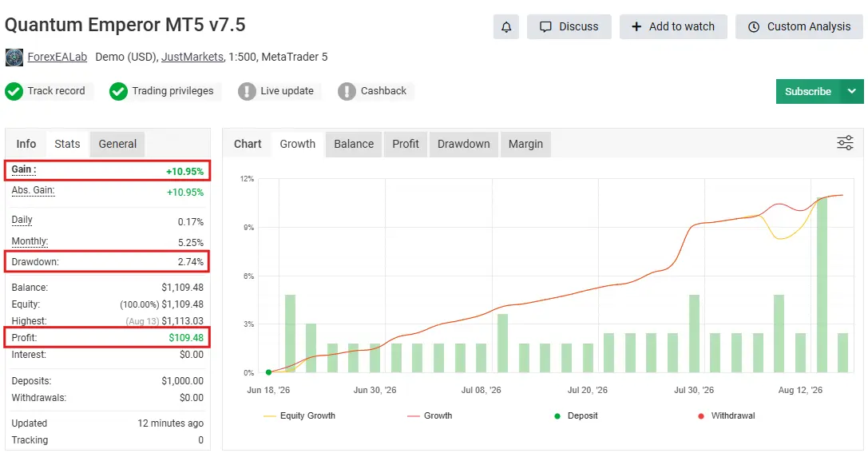This screenshot has width=868, height=457.
Task: Open the Discuss button
Action: point(569,26)
